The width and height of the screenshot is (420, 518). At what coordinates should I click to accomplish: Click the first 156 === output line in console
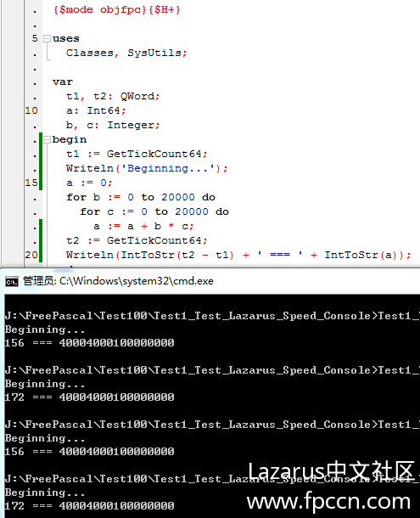tap(89, 343)
